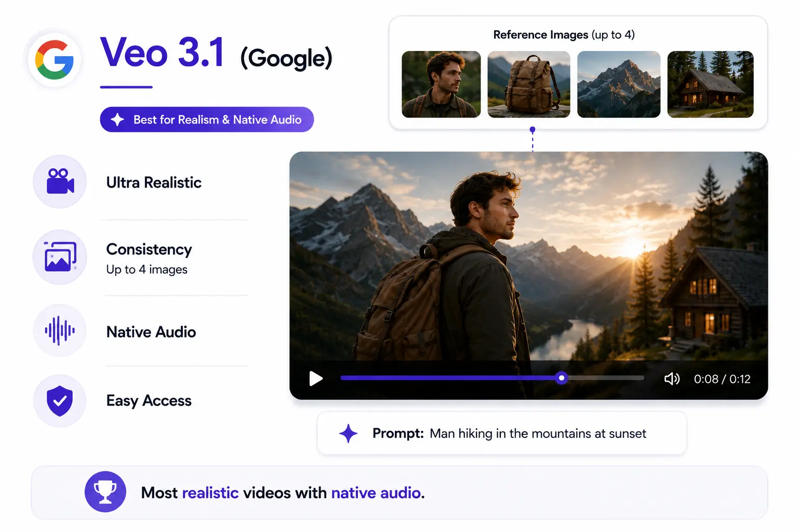Click the trophy icon in the bottom banner
Viewport: 798px width, 532px height.
[x=105, y=491]
